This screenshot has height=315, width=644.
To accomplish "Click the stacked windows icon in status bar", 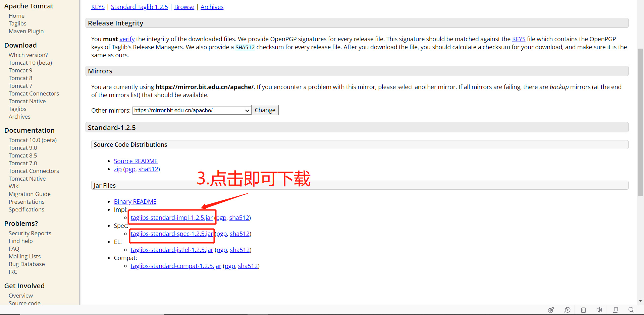I will 615,310.
